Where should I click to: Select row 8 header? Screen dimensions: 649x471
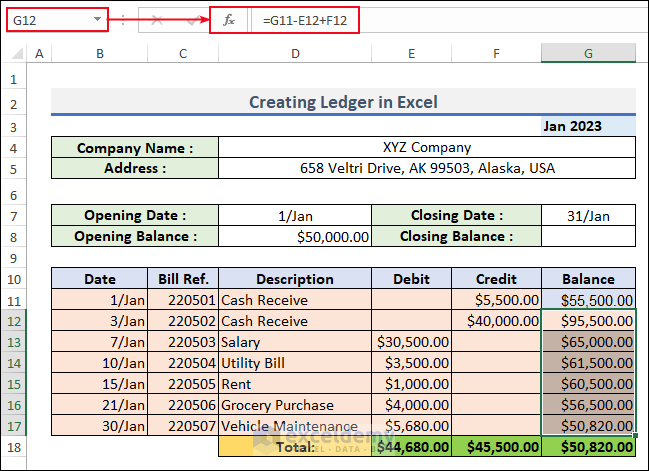(x=14, y=237)
